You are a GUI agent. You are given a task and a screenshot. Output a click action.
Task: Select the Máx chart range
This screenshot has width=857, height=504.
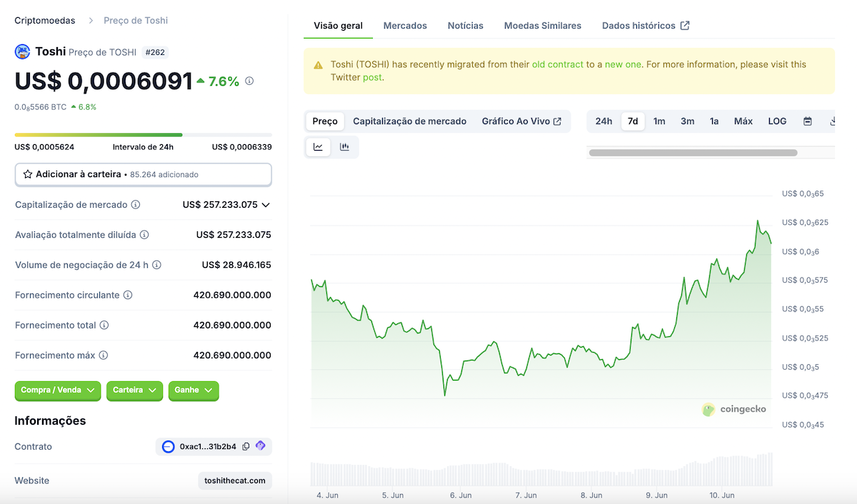click(x=743, y=121)
